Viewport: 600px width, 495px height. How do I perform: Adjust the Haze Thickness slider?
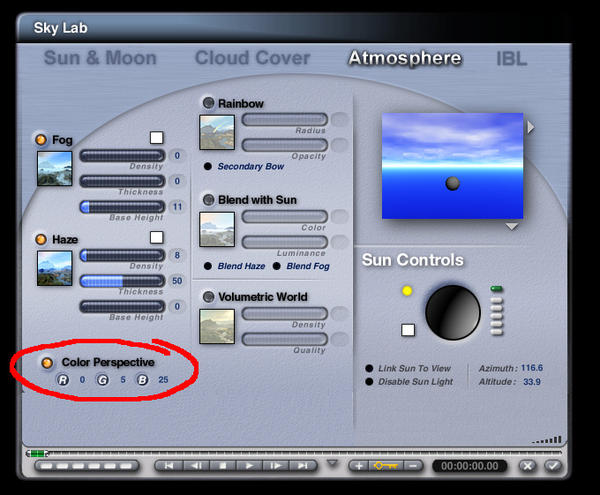point(122,281)
